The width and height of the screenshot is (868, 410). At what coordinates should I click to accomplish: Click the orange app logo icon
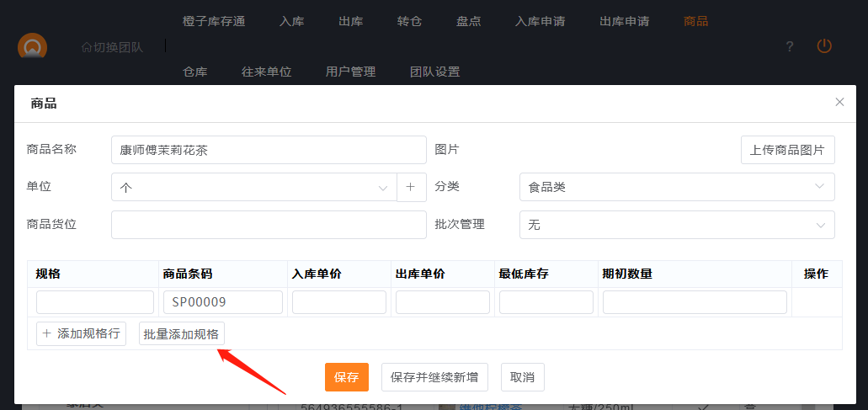[x=33, y=47]
